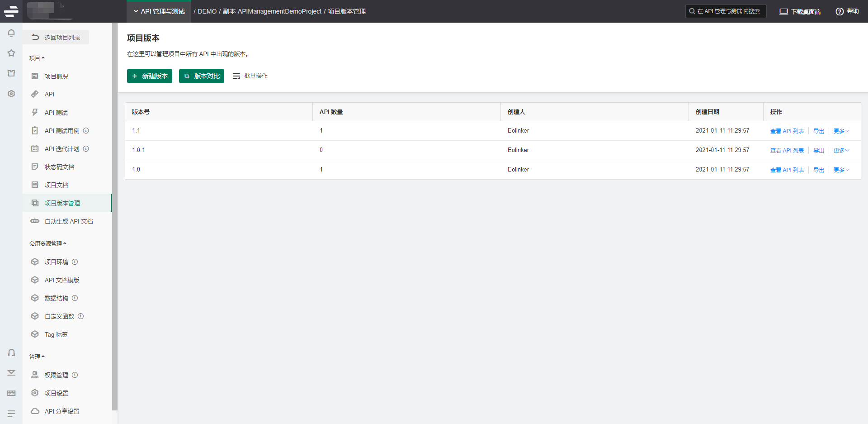The image size is (868, 424).
Task: Click 查看 API 列表 for version 1.1
Action: coord(787,131)
